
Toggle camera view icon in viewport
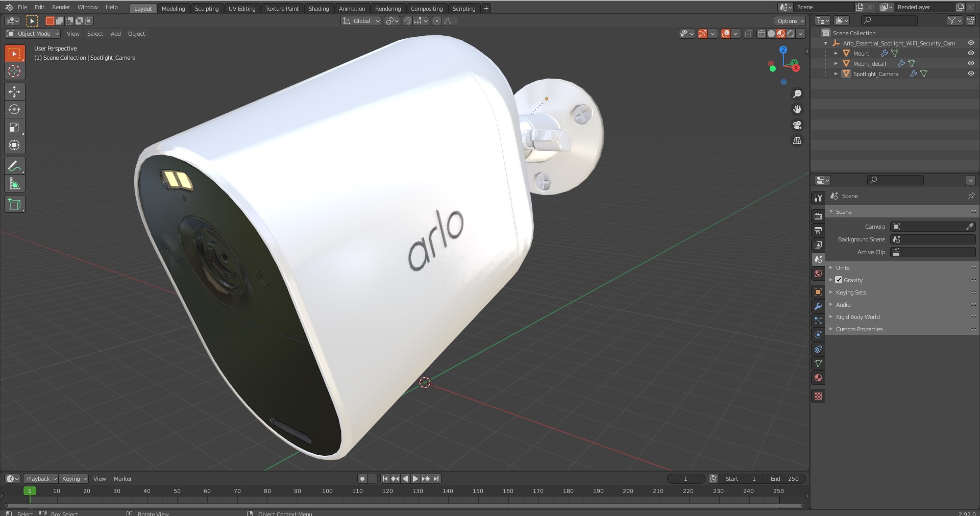click(797, 125)
